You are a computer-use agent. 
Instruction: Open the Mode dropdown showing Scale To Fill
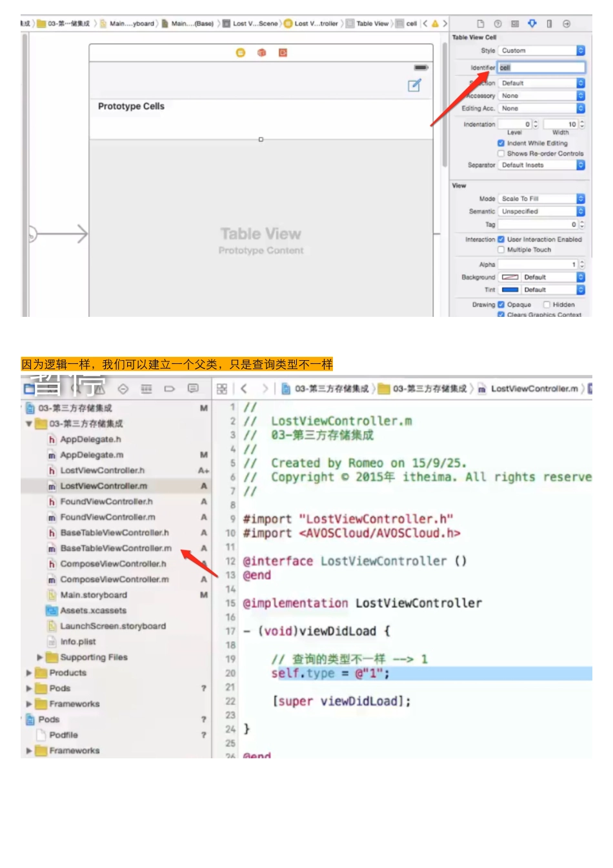[x=541, y=199]
